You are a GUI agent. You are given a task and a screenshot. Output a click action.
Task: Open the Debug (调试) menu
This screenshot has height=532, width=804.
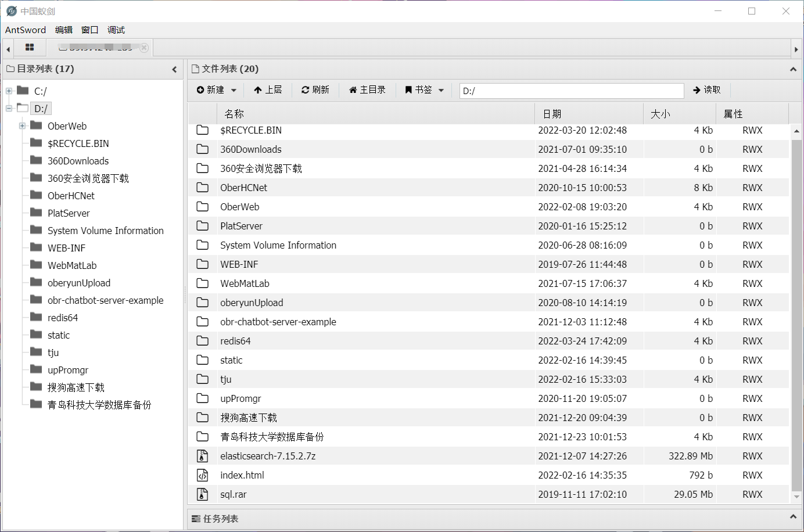tap(116, 30)
